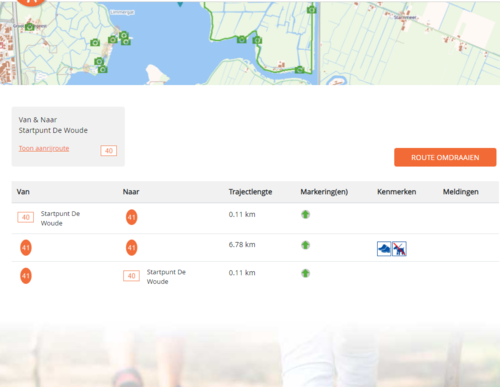Click camera marker at top of the green route
Image resolution: width=500 pixels, height=387 pixels.
point(312,10)
